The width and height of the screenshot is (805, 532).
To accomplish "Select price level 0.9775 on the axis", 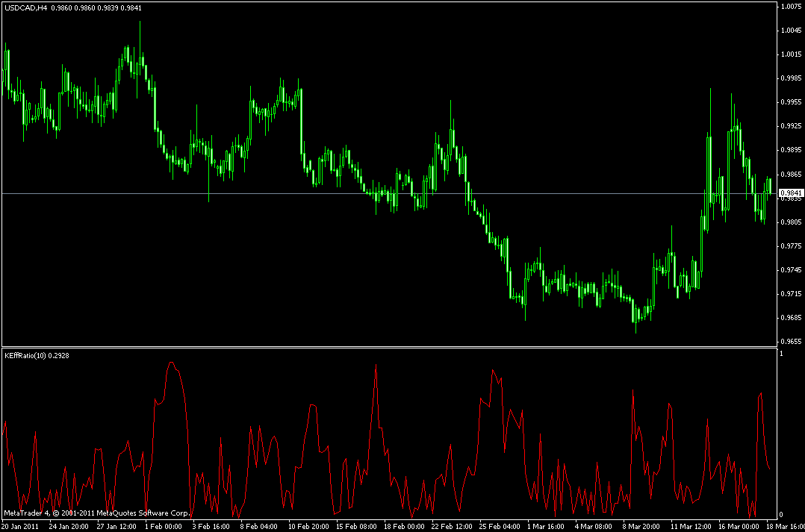I will [791, 246].
